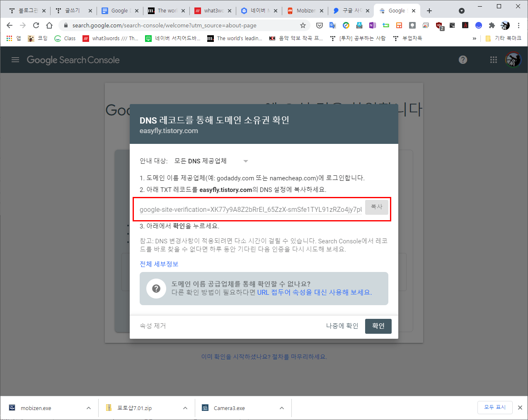Open the 이미 확인을 시작하셨나요 link

coord(264,357)
